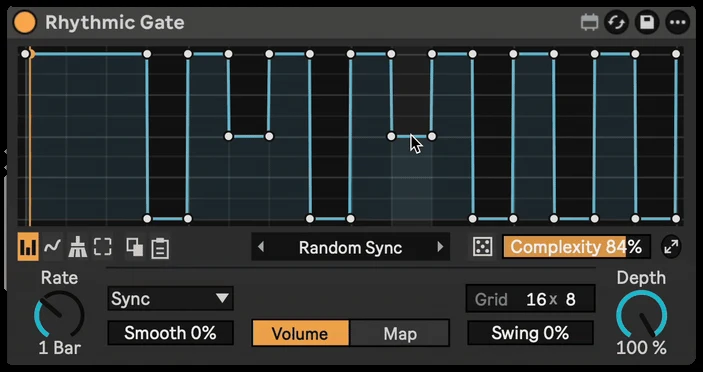Click the first breakpoint at top-left of envelope
Viewport: 703px width, 372px height.
click(25, 54)
